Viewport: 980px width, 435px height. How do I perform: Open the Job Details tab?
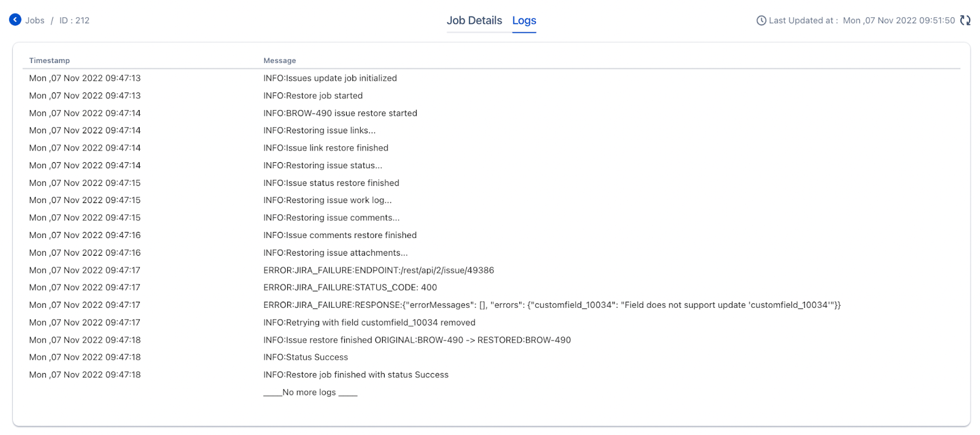[x=474, y=20]
